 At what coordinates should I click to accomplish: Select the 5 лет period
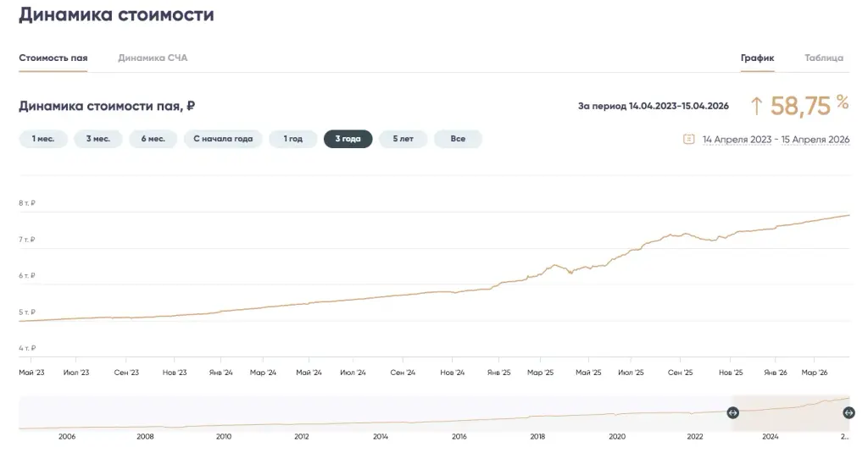[403, 139]
